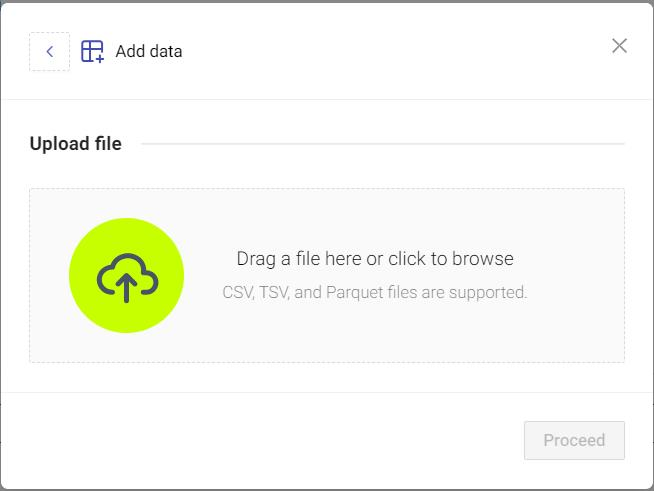Click the word 'data' in the dialog title

165,52
